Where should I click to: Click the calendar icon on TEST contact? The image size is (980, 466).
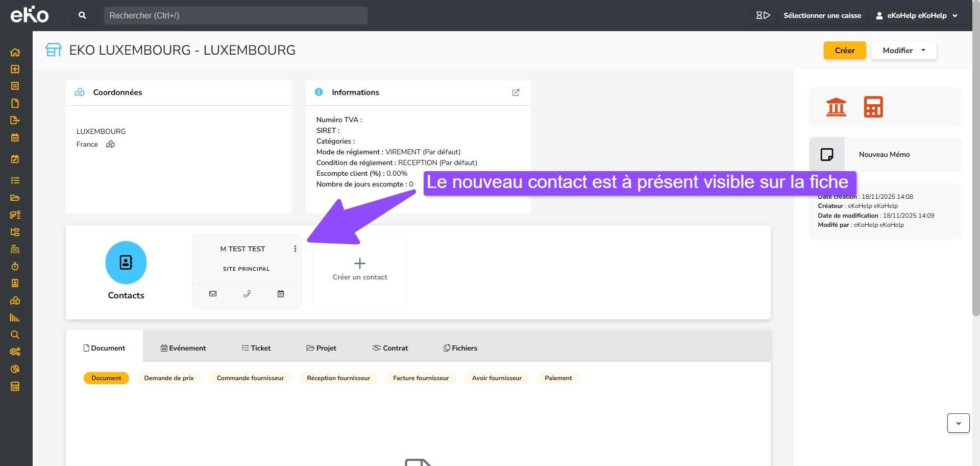281,294
